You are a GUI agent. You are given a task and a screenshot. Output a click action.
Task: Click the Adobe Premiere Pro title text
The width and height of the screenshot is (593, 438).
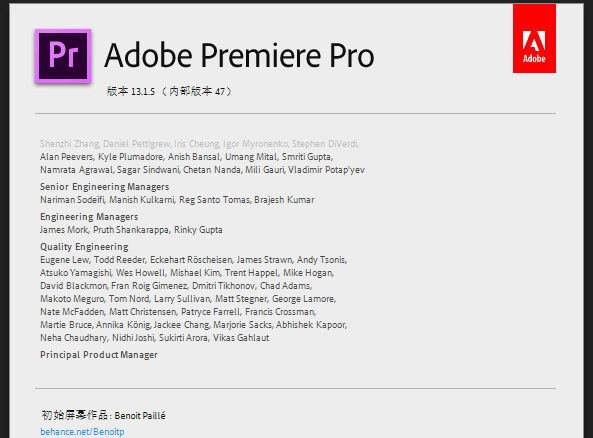click(x=239, y=55)
